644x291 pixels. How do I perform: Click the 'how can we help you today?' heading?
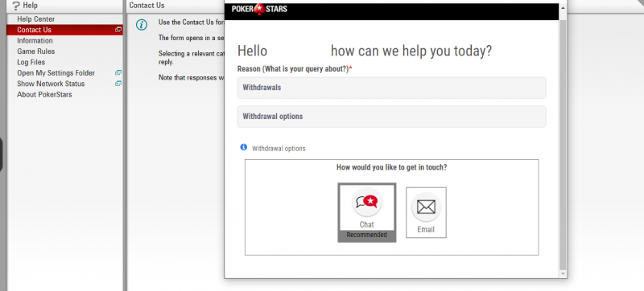pos(411,51)
